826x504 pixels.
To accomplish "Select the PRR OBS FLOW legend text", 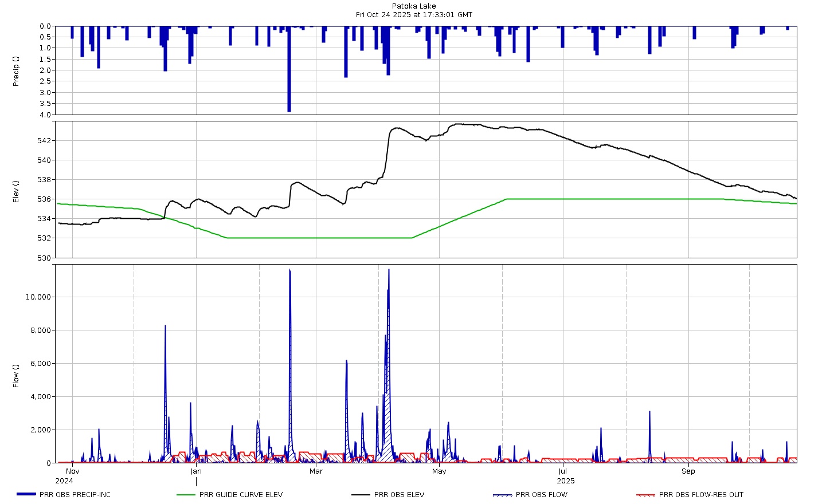I will (x=541, y=495).
